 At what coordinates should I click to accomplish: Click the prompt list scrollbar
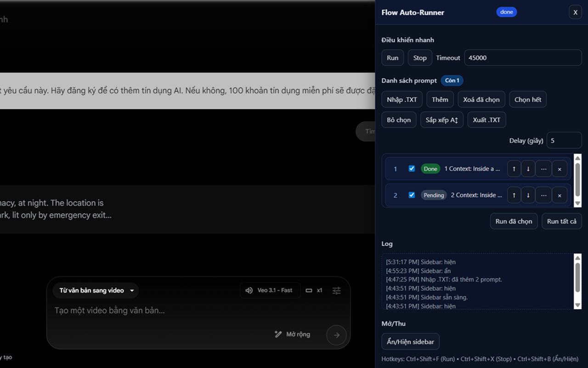tap(578, 181)
